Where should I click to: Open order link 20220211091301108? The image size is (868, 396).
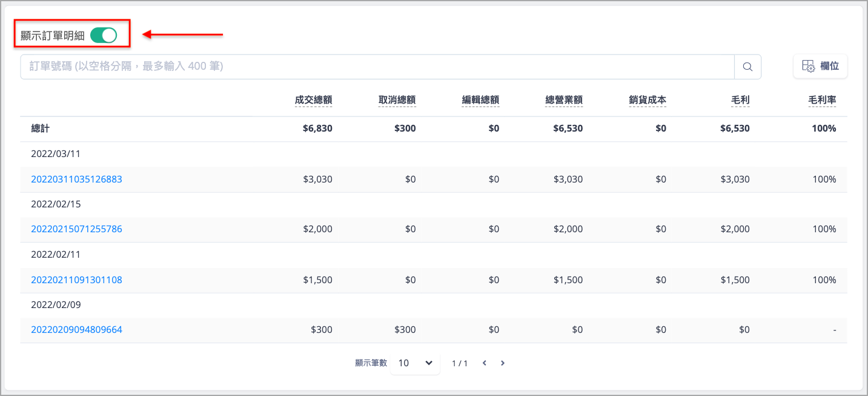click(77, 280)
